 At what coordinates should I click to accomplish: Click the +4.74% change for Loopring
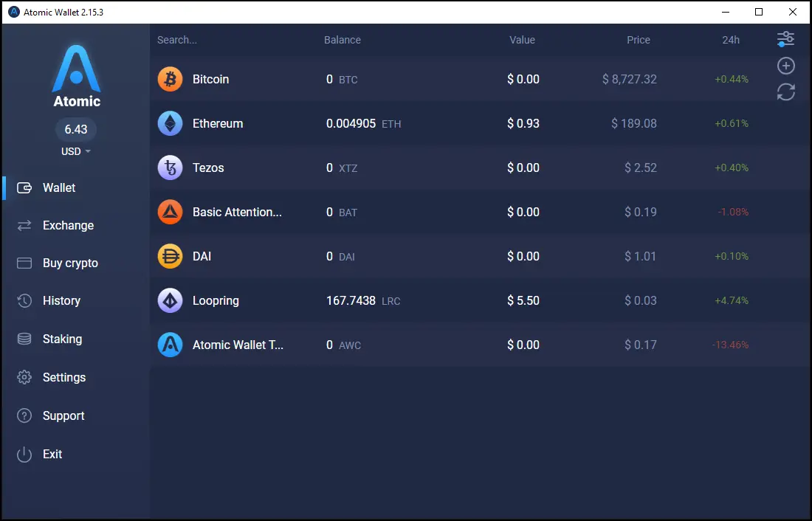click(732, 300)
